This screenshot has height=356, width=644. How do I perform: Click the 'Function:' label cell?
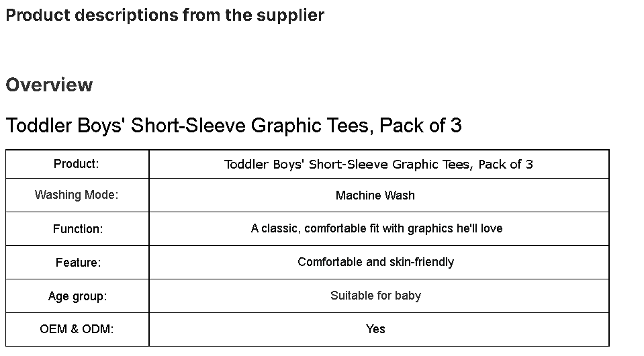point(77,228)
